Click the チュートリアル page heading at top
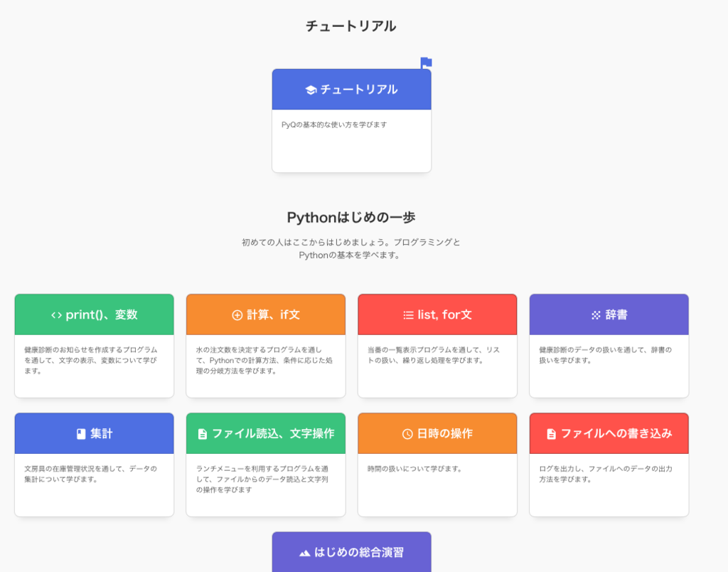This screenshot has width=728, height=572. pyautogui.click(x=351, y=26)
